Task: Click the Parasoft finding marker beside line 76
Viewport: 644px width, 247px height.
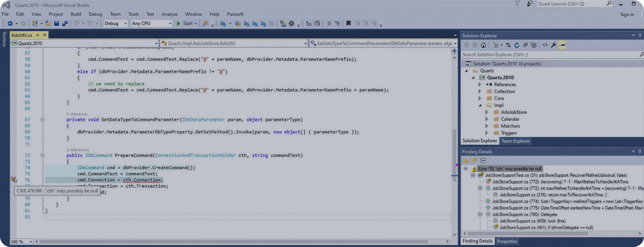Action: pyautogui.click(x=13, y=179)
